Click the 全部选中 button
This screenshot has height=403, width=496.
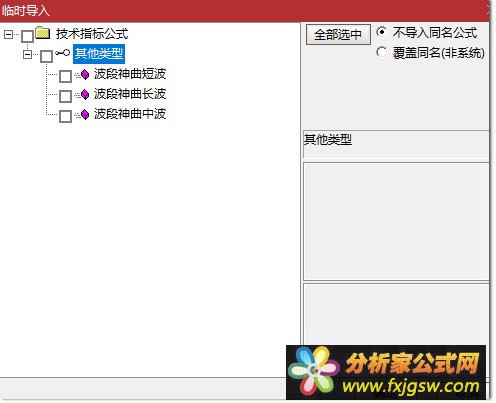[338, 35]
